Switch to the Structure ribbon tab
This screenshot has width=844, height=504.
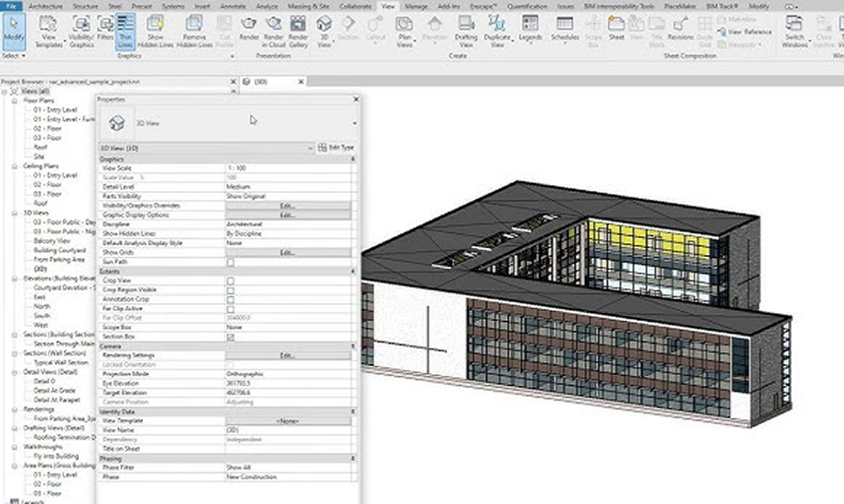point(85,7)
